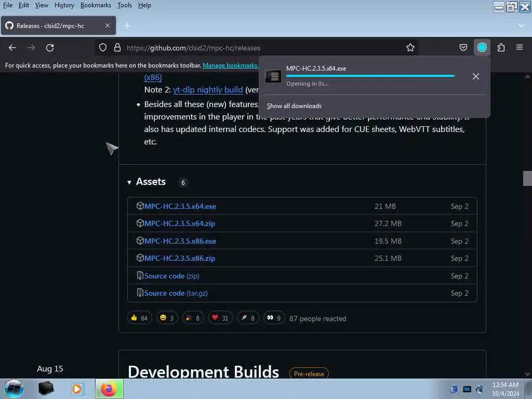Click the first blue system tray icon
Viewport: 532px width, 399px height.
pyautogui.click(x=454, y=389)
